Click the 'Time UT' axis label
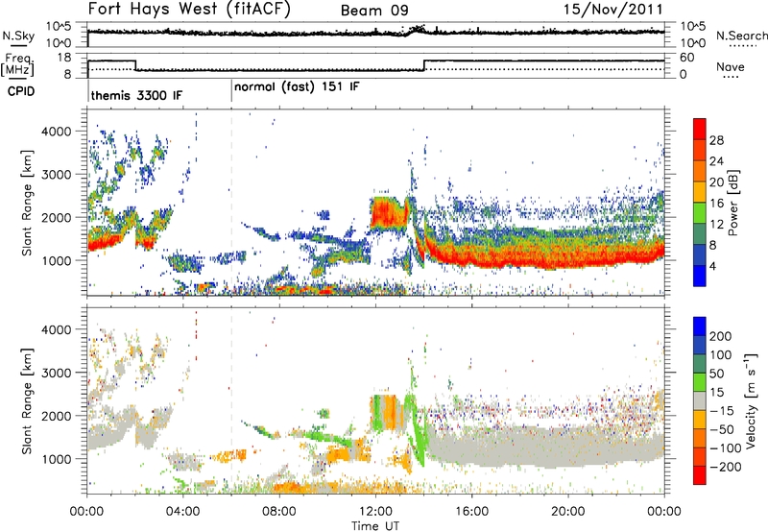Screen dimensions: 768x532 pyautogui.click(x=375, y=526)
